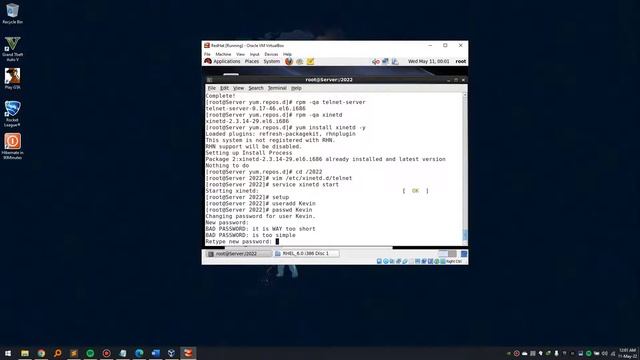Click the Right Ctrl host key indicator
This screenshot has width=640, height=360.
click(x=453, y=261)
